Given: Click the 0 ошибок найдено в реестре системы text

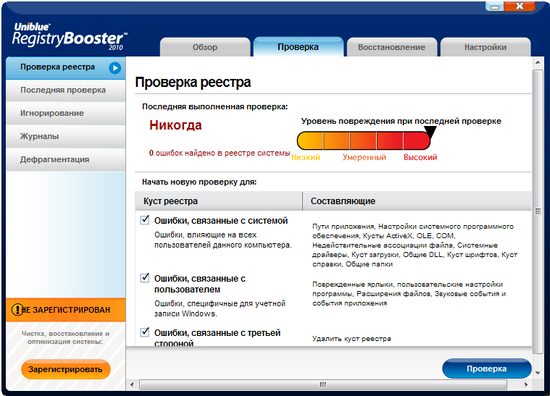Looking at the screenshot, I should point(220,153).
